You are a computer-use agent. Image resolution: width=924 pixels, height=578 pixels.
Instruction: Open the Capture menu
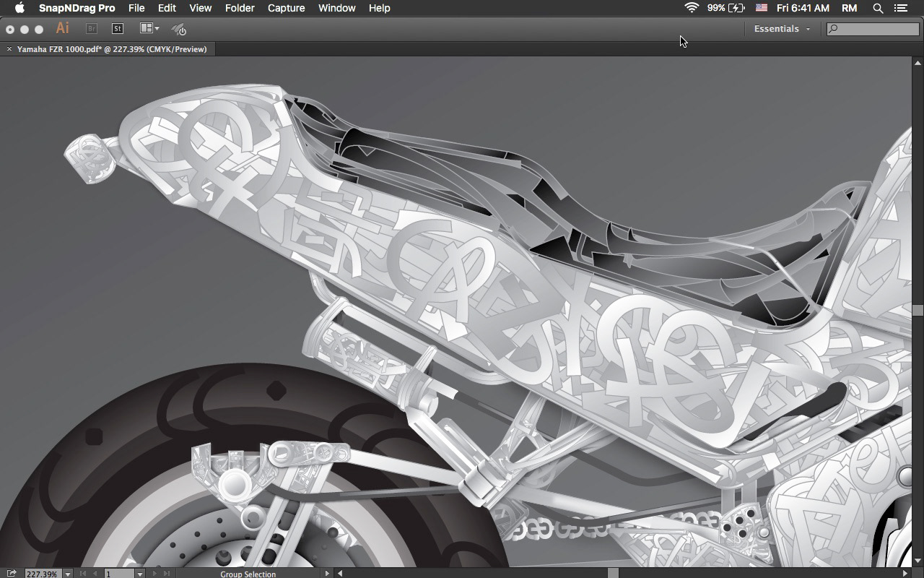pos(286,8)
